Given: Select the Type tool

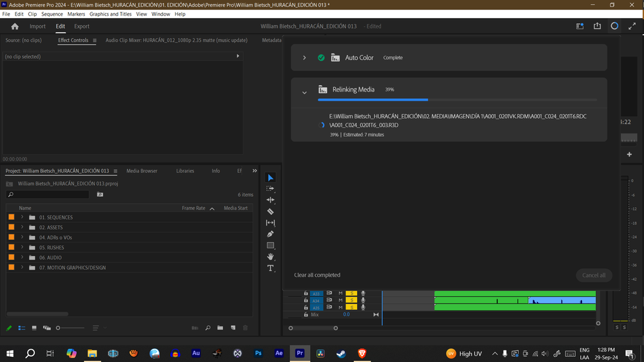Looking at the screenshot, I should [x=270, y=268].
